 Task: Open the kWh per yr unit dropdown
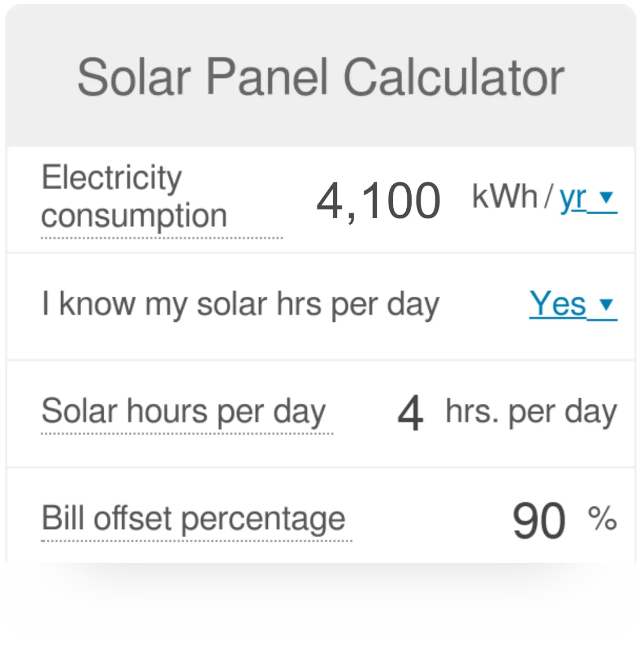click(x=588, y=197)
